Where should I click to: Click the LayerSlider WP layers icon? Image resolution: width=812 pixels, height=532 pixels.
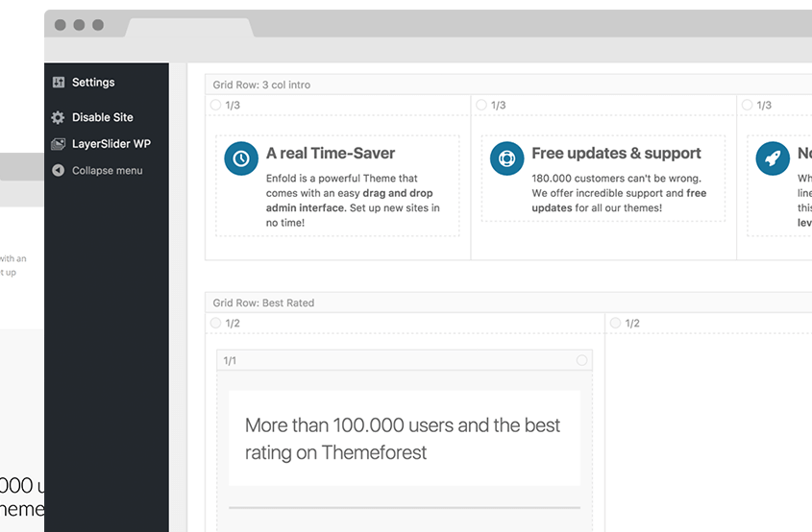pyautogui.click(x=59, y=144)
